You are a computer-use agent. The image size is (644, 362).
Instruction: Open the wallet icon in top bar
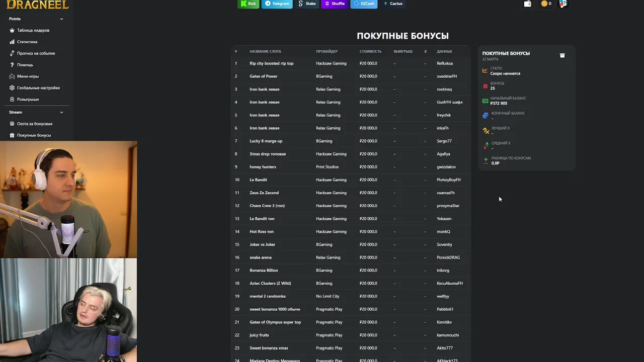(527, 4)
